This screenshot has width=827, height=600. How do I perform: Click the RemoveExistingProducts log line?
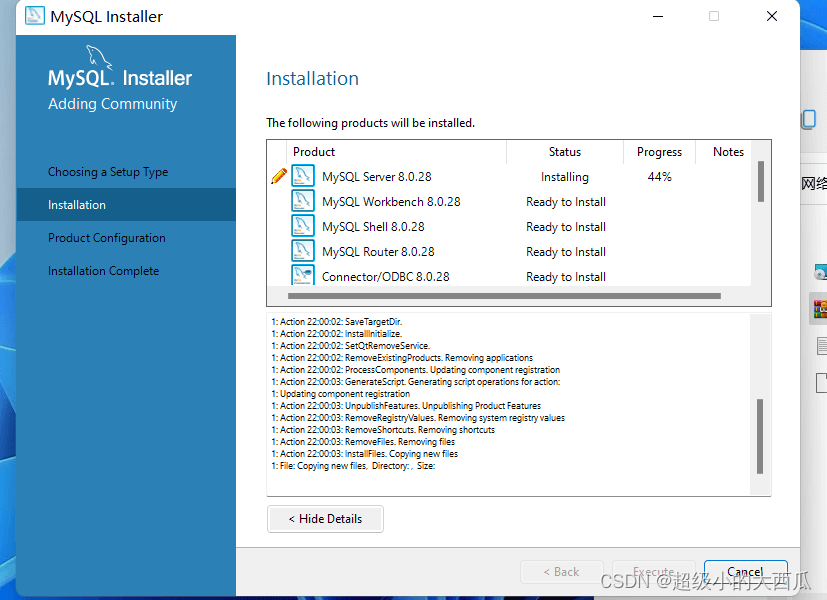(402, 357)
